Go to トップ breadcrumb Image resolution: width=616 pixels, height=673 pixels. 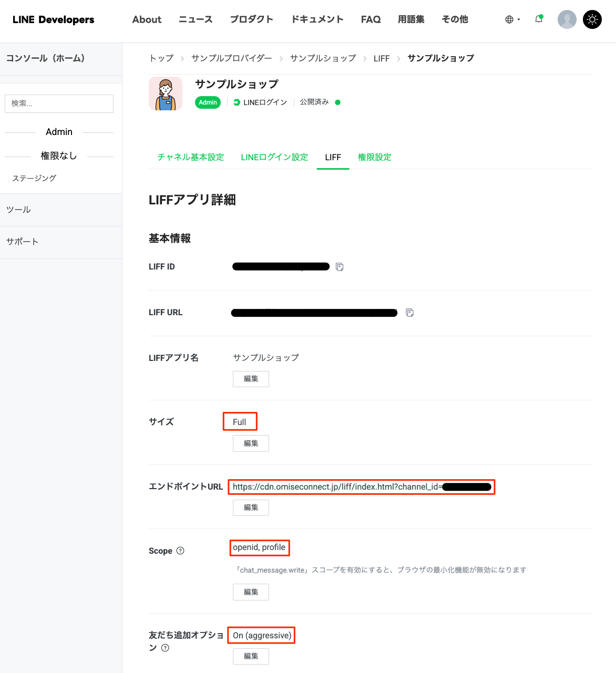161,58
